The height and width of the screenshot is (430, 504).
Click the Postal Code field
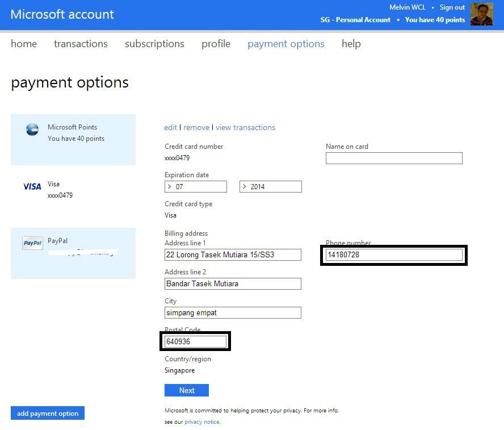click(195, 341)
